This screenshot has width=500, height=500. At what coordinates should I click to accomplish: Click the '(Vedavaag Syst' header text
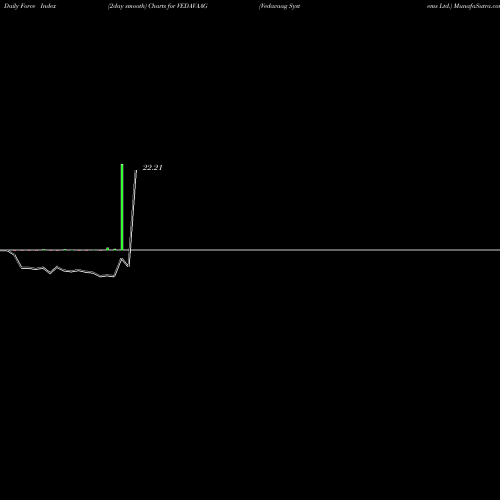click(279, 6)
